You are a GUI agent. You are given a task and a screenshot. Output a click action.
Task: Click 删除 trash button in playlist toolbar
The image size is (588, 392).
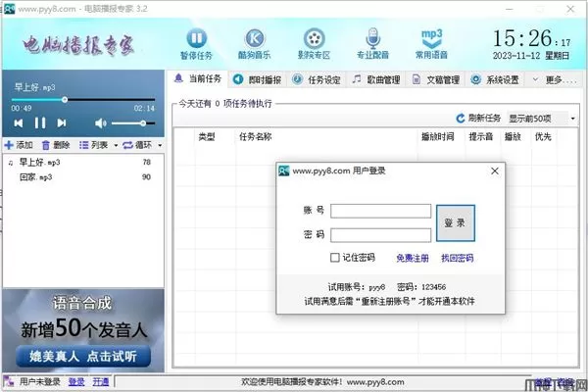56,145
